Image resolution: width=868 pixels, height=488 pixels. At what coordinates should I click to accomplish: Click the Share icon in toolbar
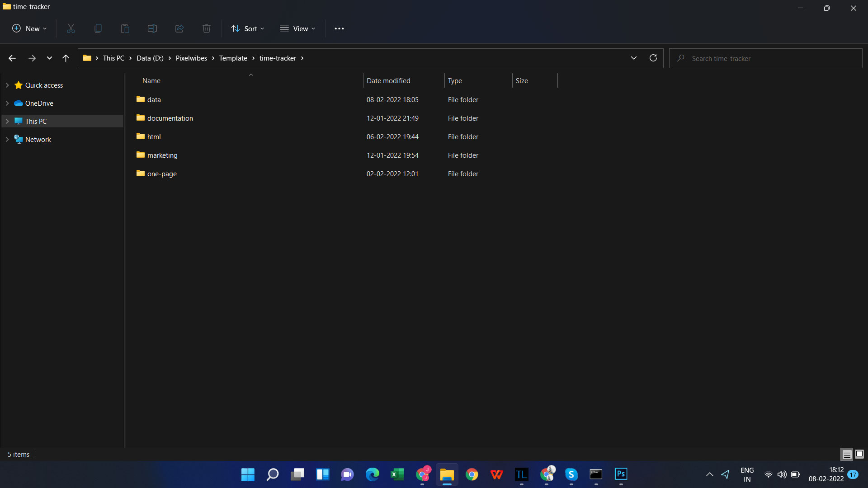click(179, 28)
